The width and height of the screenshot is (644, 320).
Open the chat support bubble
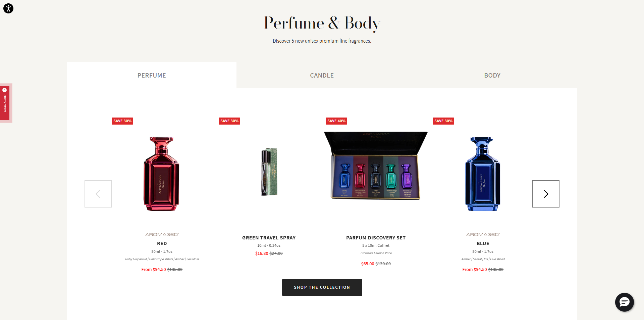coord(624,302)
